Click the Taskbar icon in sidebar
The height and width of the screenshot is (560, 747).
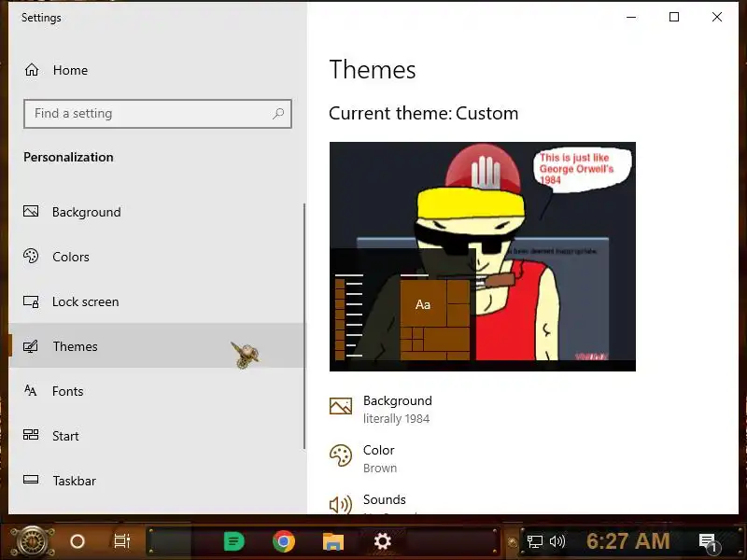tap(31, 480)
